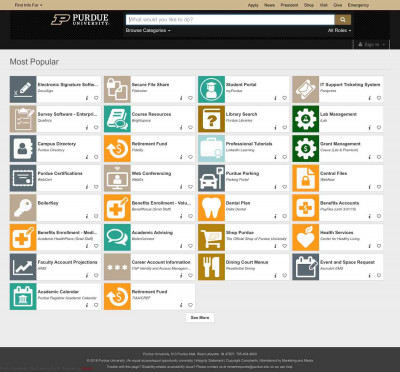Open the Benefits Enrollment - Voluntary icon

[x=117, y=208]
